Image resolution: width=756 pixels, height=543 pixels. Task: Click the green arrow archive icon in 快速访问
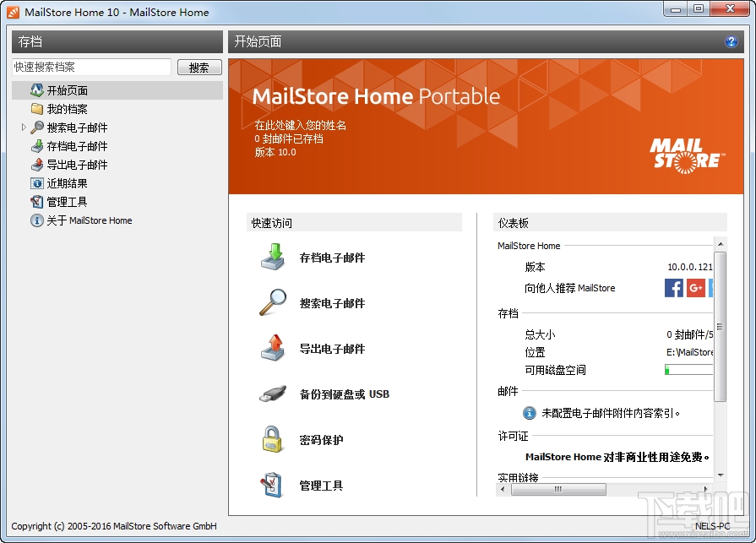273,257
